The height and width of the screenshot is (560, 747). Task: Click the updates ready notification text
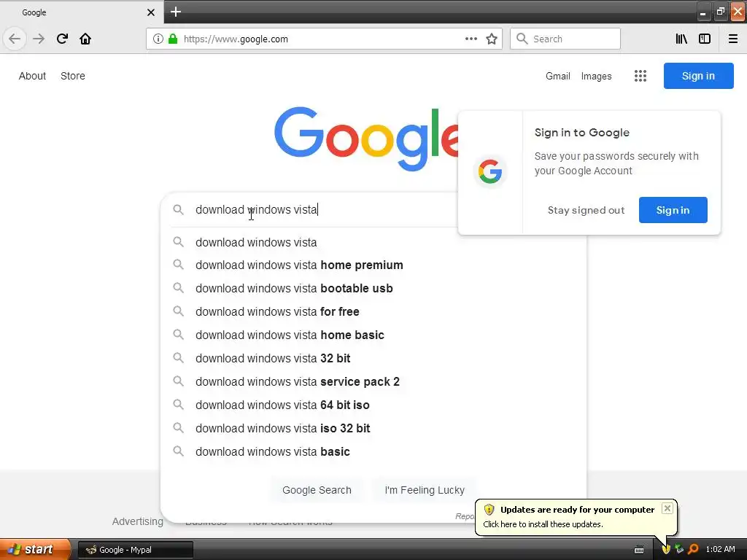[x=577, y=510]
